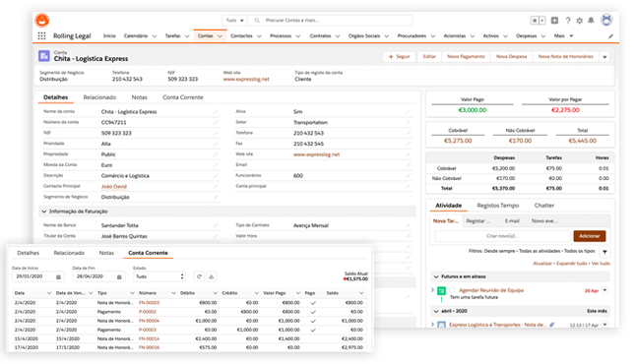Viewport: 635px width, 364px height.
Task: Sort by the Débito column header
Action: tap(187, 293)
